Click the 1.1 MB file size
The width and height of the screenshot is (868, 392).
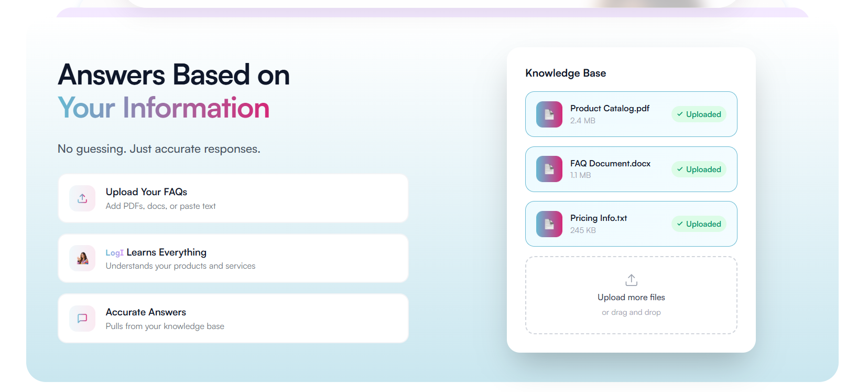pyautogui.click(x=580, y=175)
